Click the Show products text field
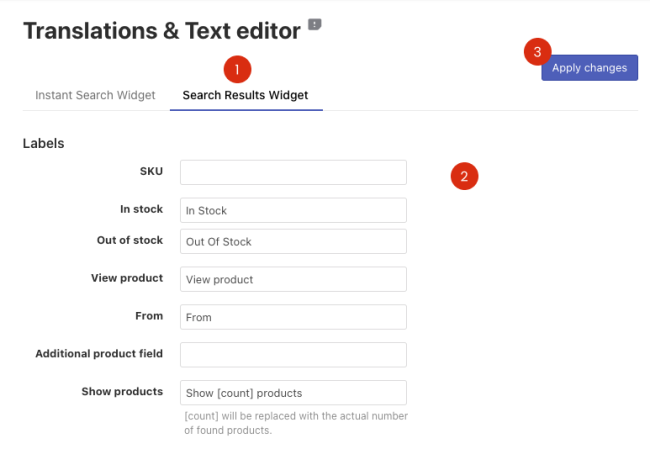This screenshot has width=650, height=449. click(293, 392)
